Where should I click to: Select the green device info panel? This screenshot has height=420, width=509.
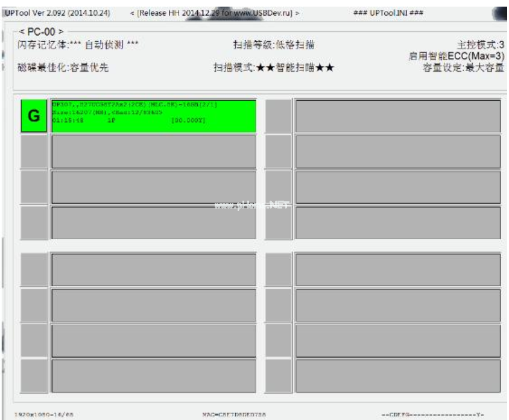click(x=153, y=116)
